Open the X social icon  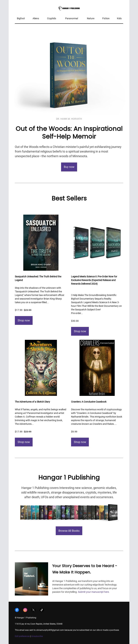click(33, 610)
